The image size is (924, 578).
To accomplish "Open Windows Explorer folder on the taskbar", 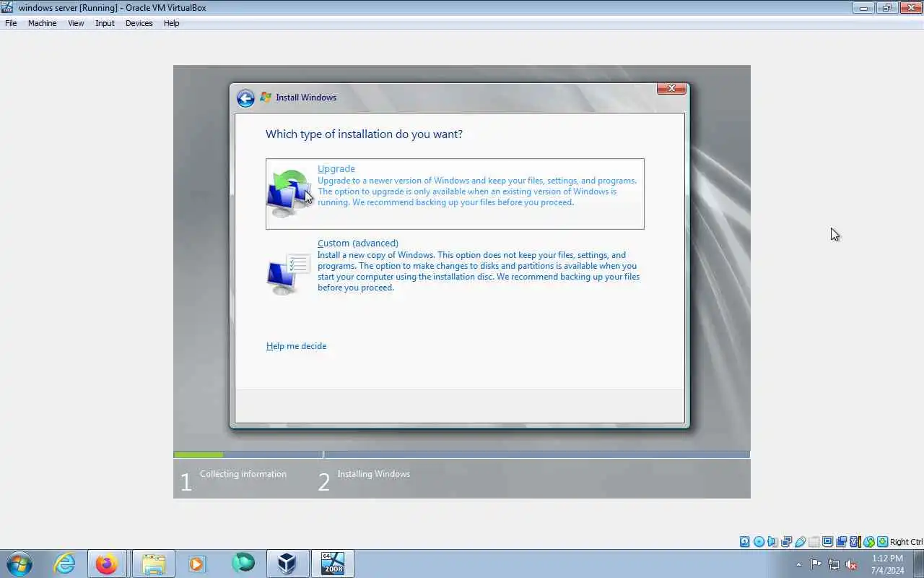I will 153,564.
